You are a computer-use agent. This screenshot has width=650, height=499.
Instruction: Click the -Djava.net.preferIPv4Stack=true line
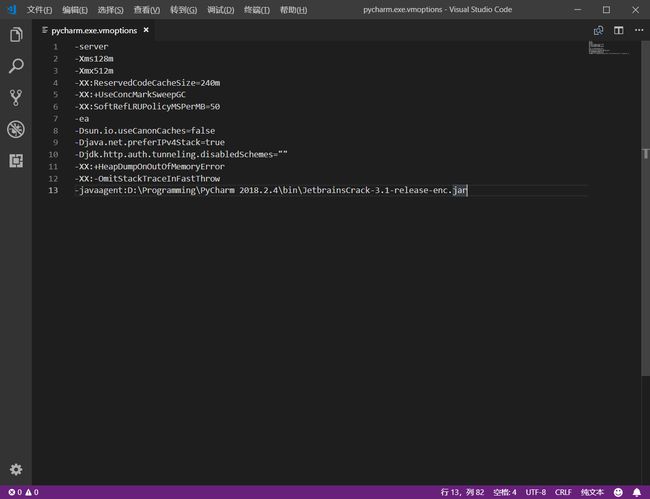(150, 142)
